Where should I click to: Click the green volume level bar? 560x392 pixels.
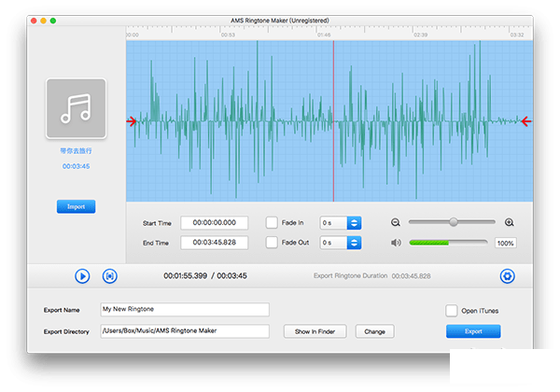click(429, 243)
